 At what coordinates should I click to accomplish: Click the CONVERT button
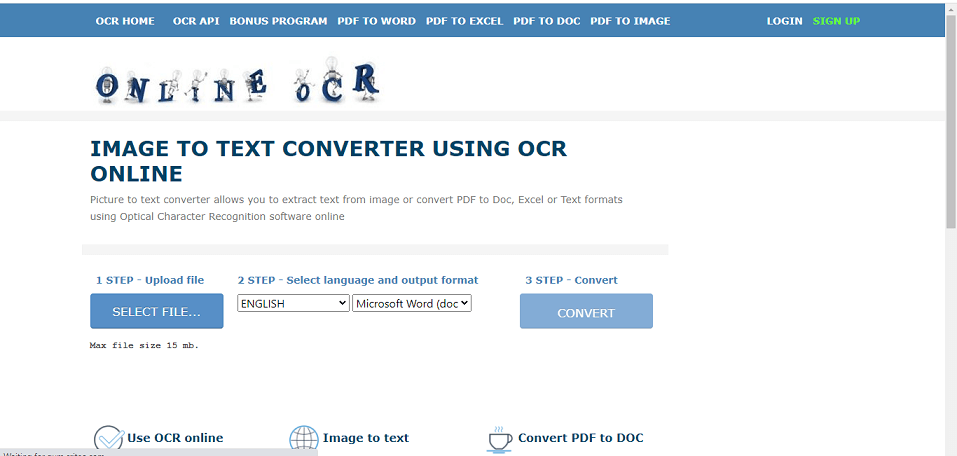pyautogui.click(x=587, y=311)
